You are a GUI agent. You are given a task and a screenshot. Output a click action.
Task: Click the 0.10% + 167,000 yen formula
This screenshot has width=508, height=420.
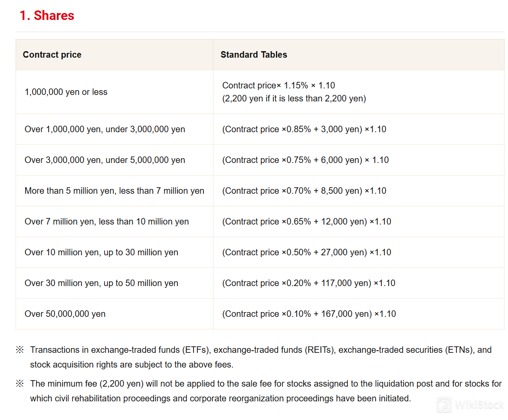pyautogui.click(x=309, y=314)
